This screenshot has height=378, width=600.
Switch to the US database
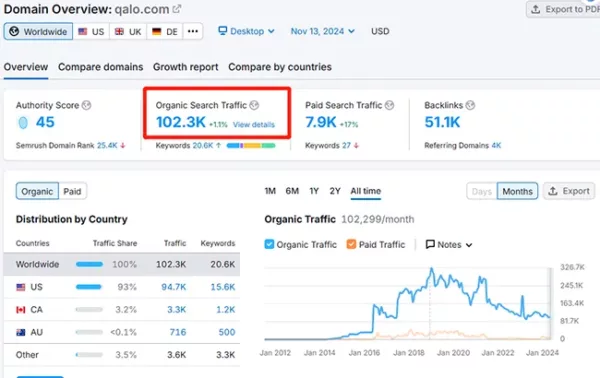[91, 31]
